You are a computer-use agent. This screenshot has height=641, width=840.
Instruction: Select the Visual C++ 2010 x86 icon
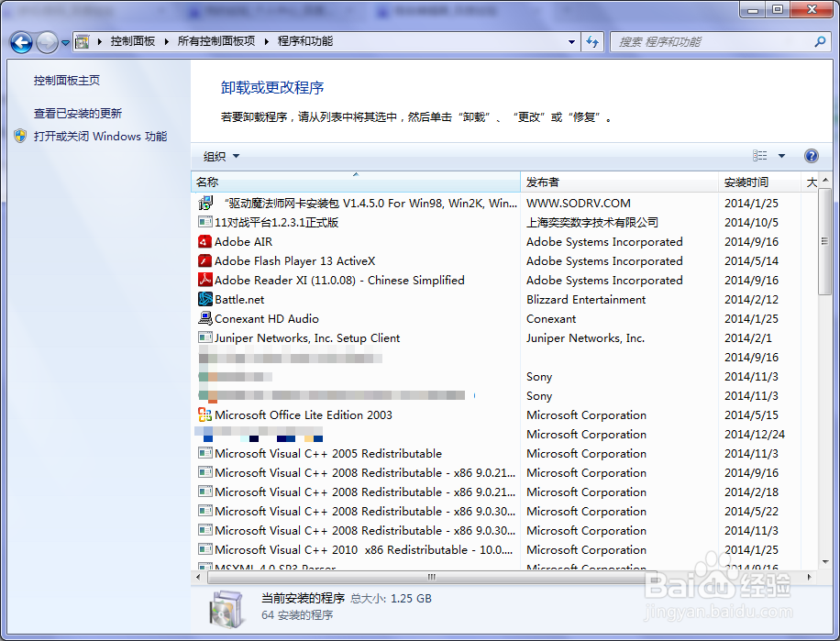point(205,549)
